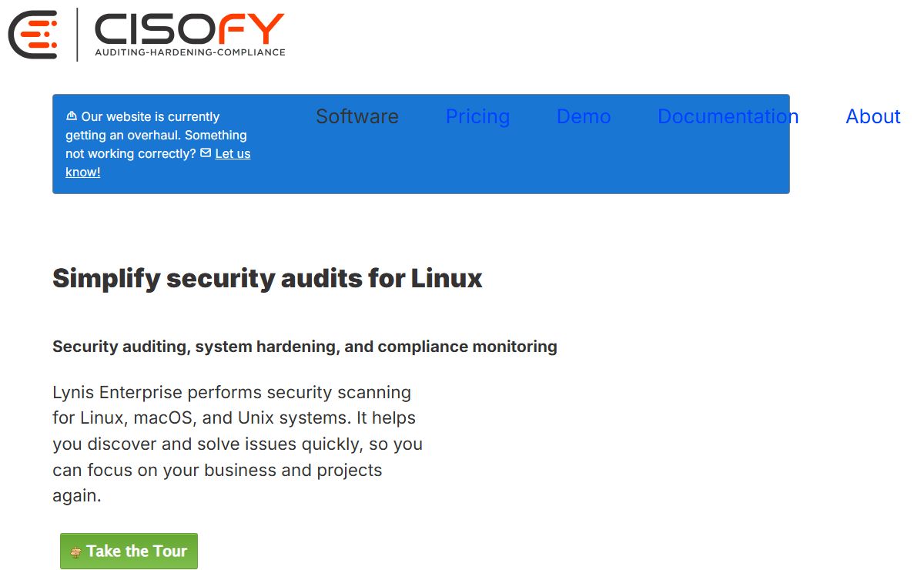The image size is (924, 570).
Task: Open the Software menu item
Action: pyautogui.click(x=357, y=116)
